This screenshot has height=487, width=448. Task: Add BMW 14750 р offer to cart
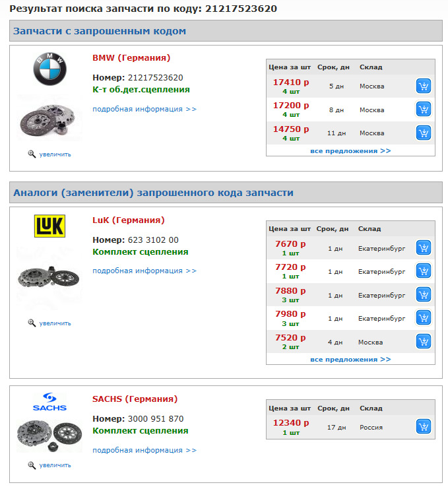(x=424, y=133)
